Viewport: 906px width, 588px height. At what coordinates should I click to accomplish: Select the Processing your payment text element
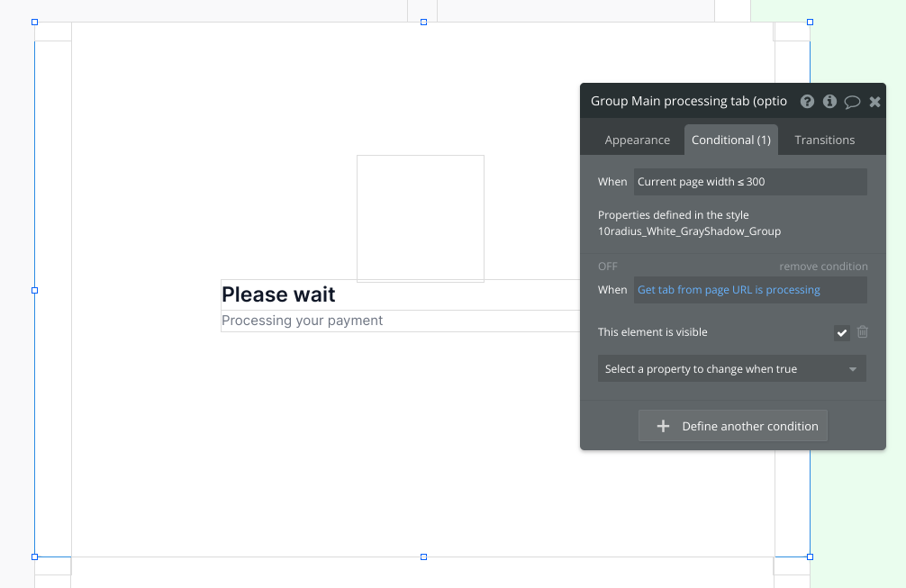pyautogui.click(x=303, y=321)
